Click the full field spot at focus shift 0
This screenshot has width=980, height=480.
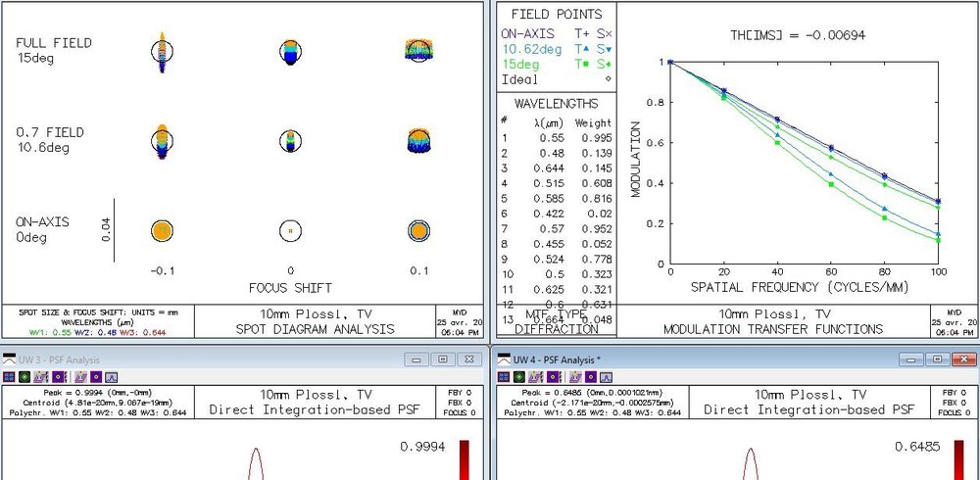click(x=291, y=53)
